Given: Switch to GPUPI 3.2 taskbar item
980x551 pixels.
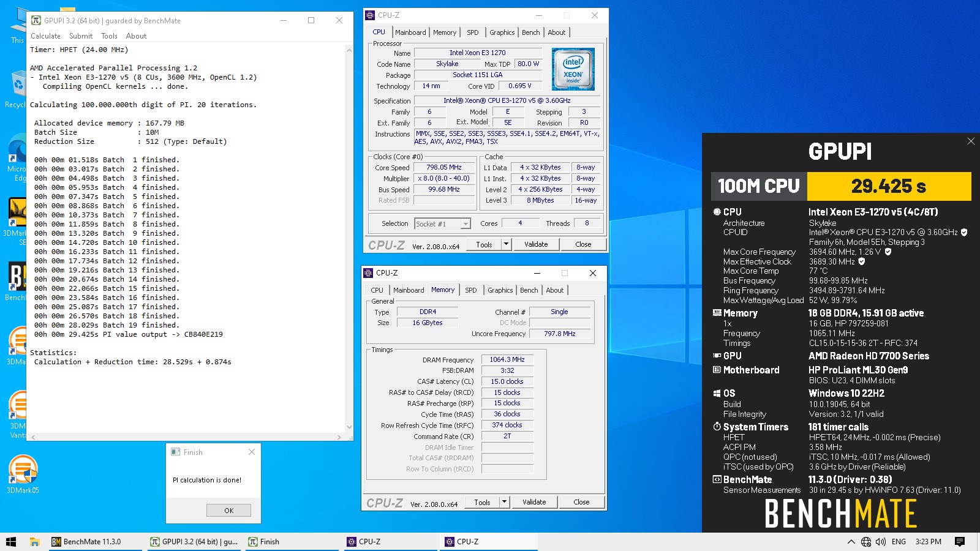Looking at the screenshot, I should click(x=194, y=542).
